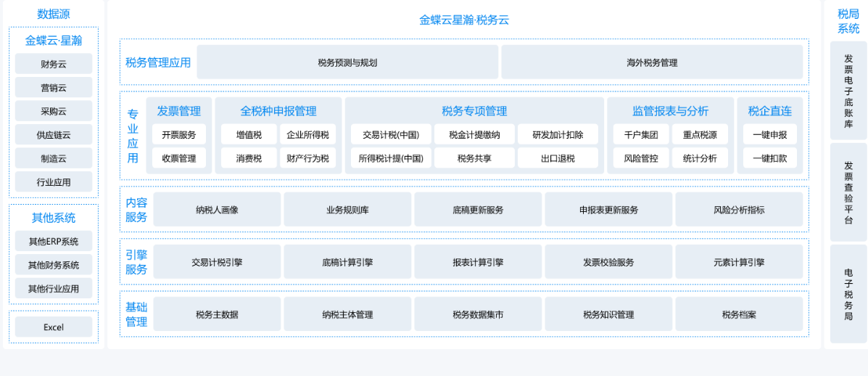Open the 纳税人画像 block

[x=217, y=209]
